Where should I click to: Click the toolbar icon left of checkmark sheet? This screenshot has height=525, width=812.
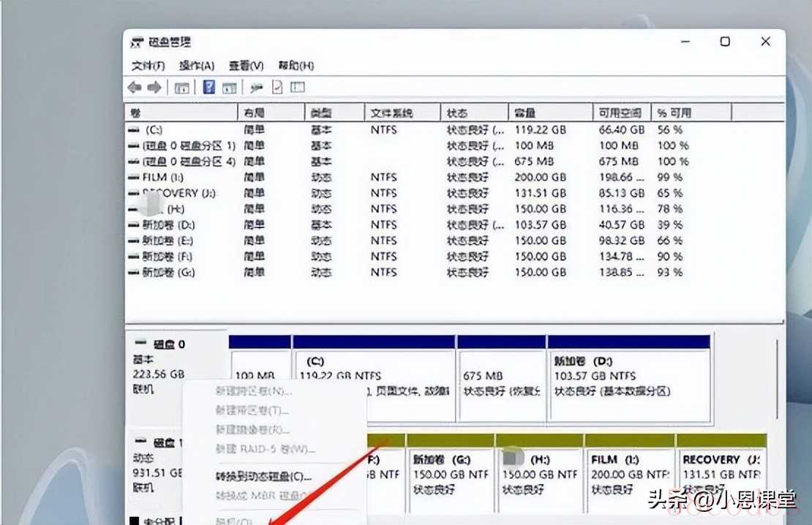pyautogui.click(x=256, y=88)
